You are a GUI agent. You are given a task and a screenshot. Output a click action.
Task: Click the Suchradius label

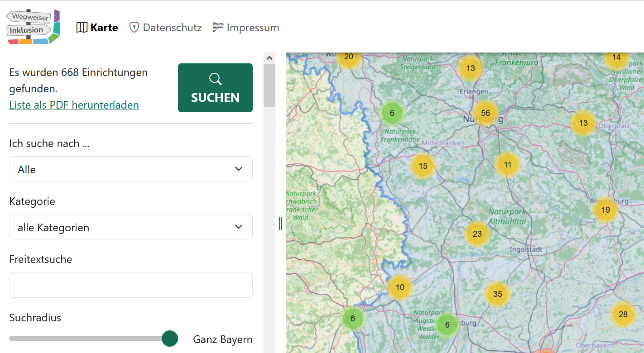35,318
